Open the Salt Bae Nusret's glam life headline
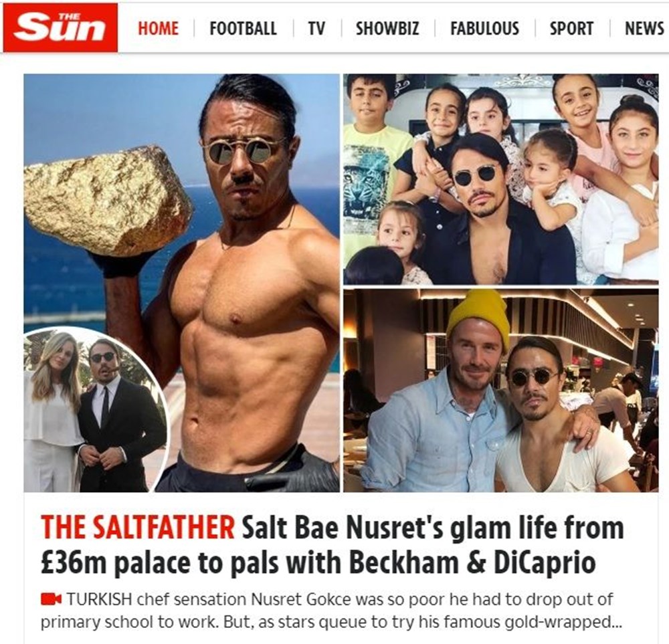669x644 pixels. [x=433, y=528]
